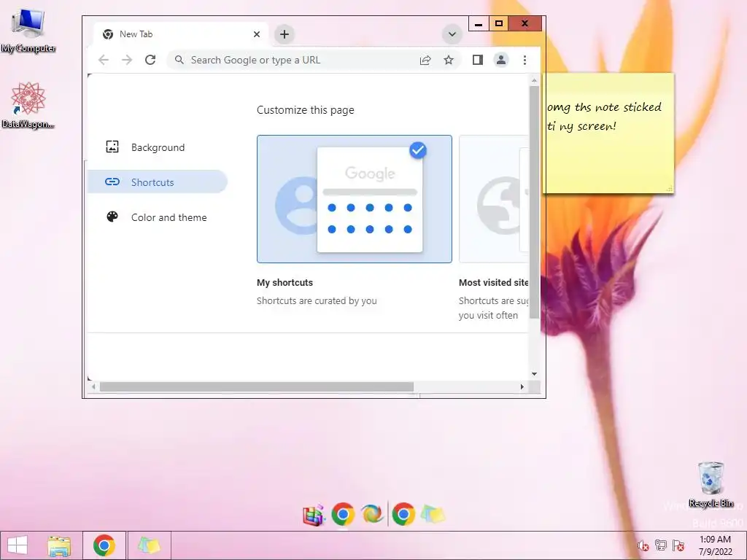The image size is (747, 560).
Task: Click the Most visited sites label
Action: coord(494,282)
